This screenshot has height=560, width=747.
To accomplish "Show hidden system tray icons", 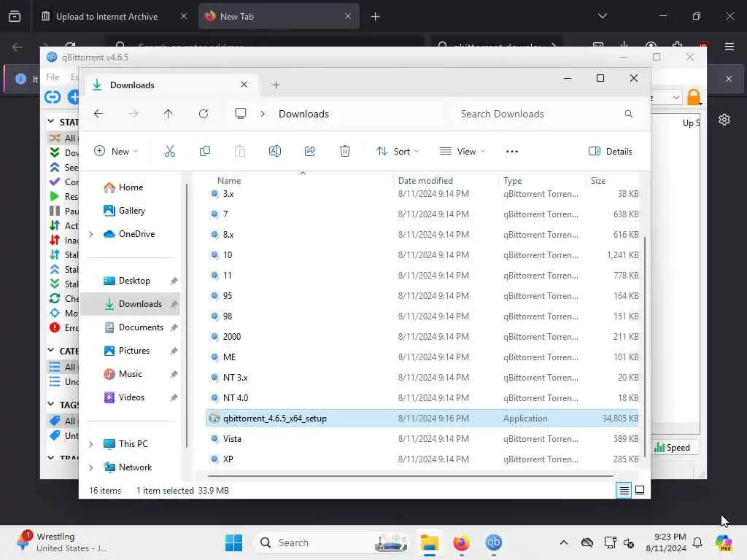I will pyautogui.click(x=564, y=542).
